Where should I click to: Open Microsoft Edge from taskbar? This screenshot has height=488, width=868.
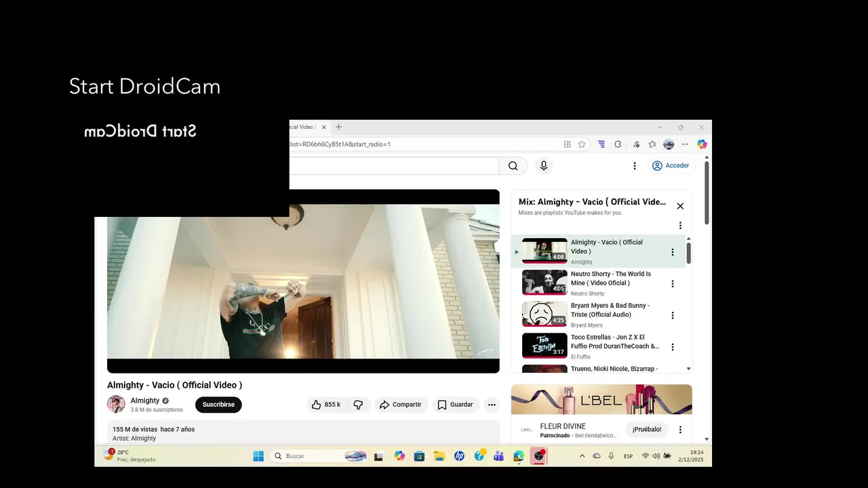point(519,456)
